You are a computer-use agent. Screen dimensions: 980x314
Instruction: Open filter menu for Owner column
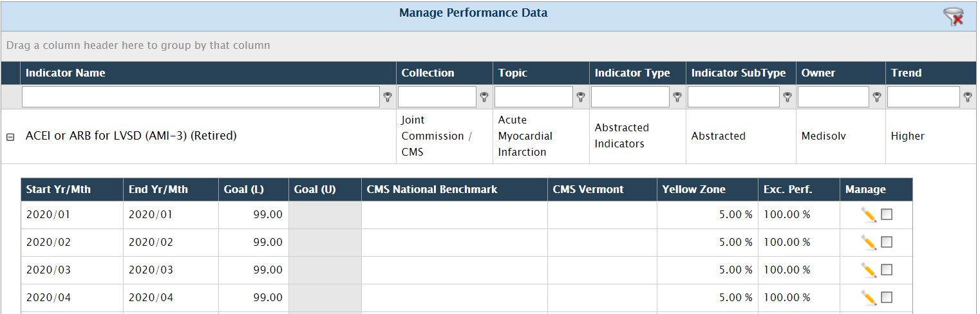click(x=876, y=97)
